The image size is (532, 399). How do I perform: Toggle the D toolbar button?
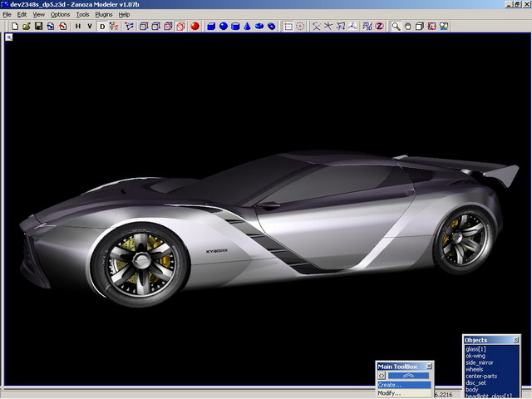tap(103, 26)
